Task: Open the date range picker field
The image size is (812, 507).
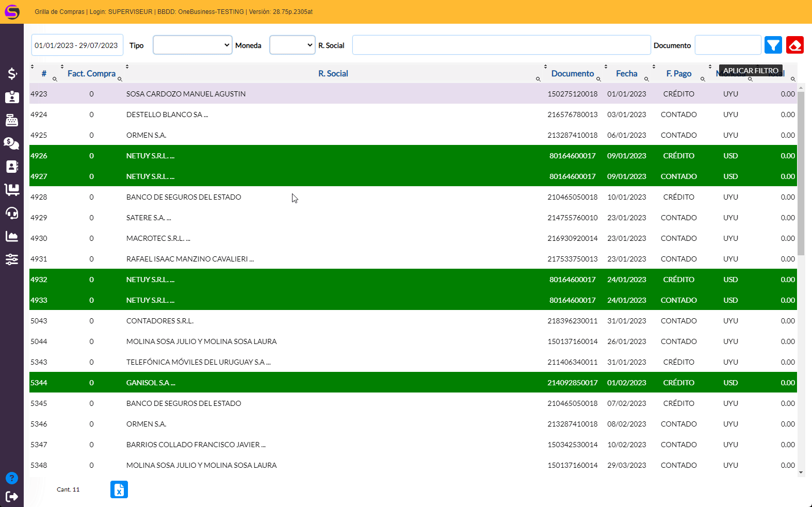Action: pyautogui.click(x=77, y=45)
